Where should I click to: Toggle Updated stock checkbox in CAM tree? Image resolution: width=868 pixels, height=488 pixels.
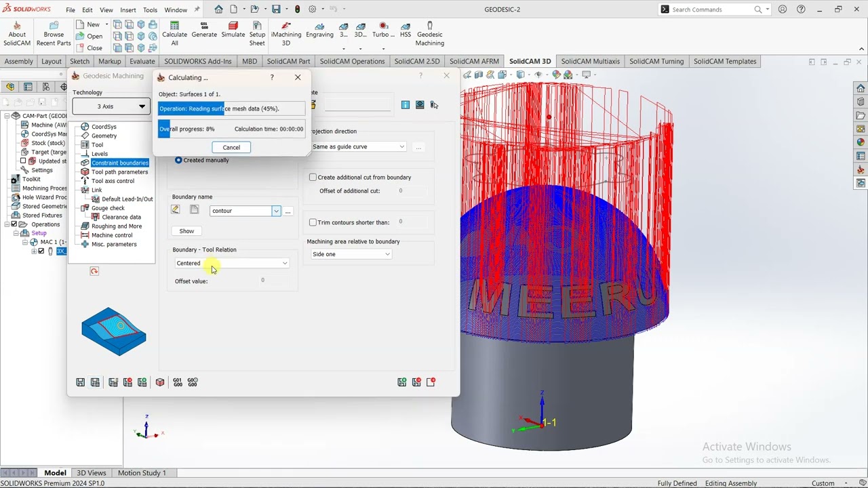(23, 161)
